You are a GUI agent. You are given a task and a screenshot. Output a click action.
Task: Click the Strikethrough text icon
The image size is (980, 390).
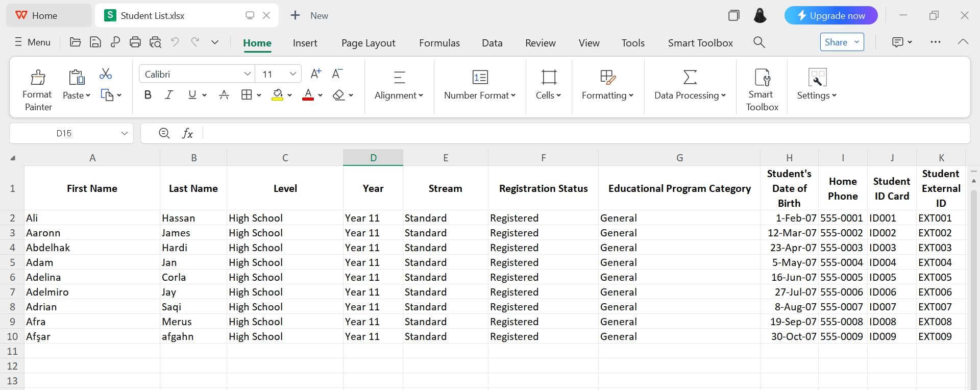coord(224,95)
